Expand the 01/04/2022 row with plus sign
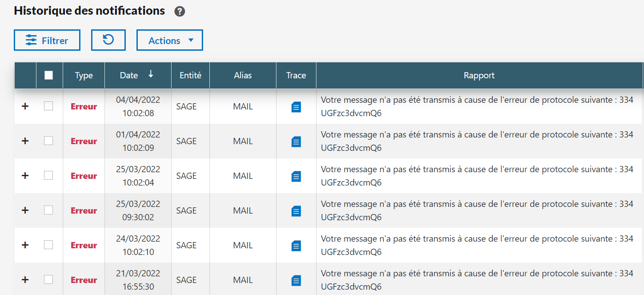The width and height of the screenshot is (644, 295). (25, 141)
